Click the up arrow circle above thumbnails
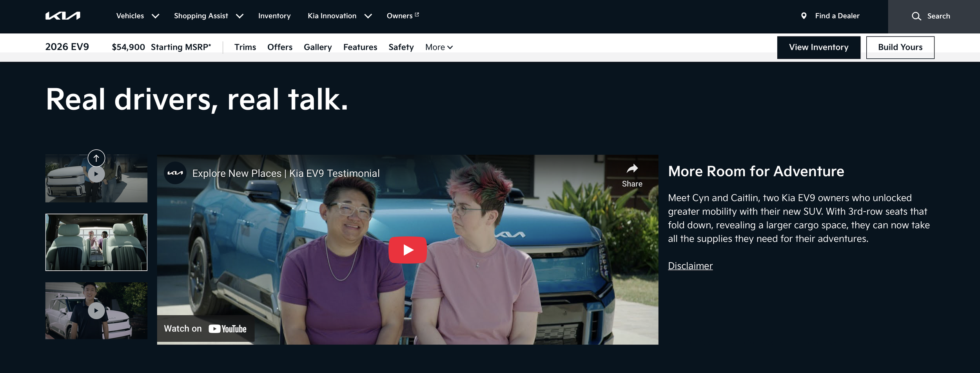 (x=96, y=158)
